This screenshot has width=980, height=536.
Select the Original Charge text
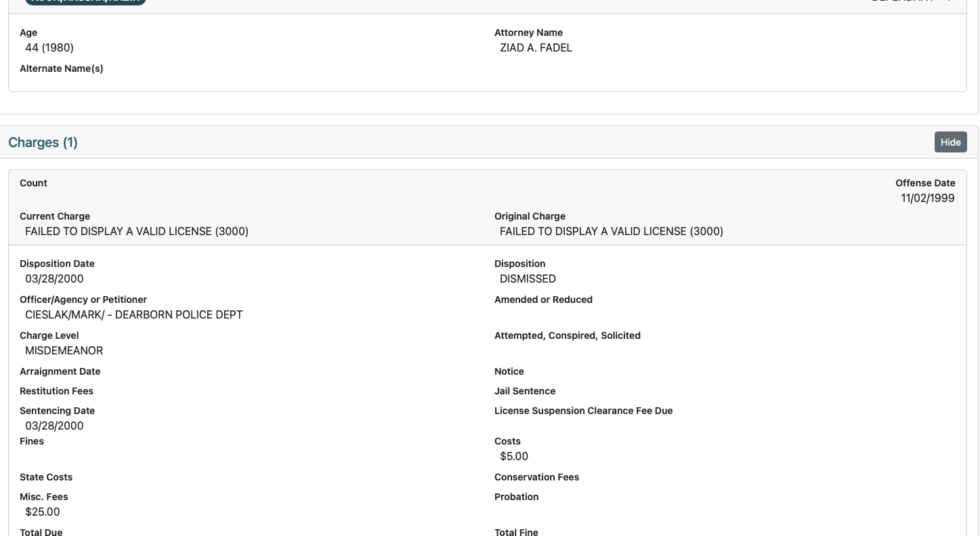pyautogui.click(x=612, y=231)
